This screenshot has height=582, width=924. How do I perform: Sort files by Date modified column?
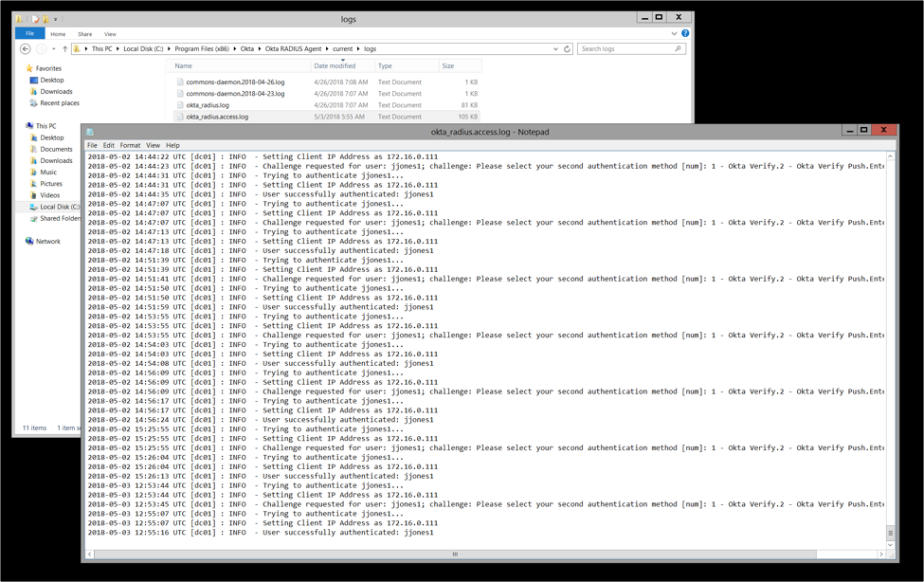[335, 66]
